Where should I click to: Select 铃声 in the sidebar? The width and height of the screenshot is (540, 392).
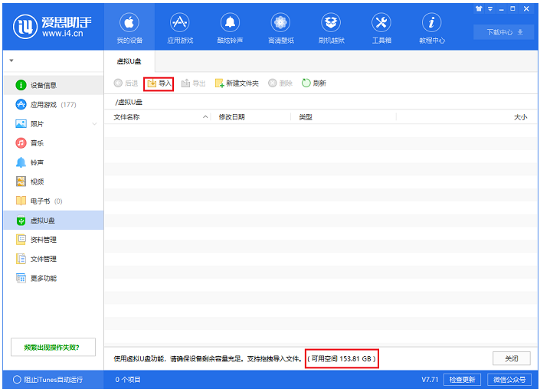pyautogui.click(x=54, y=162)
